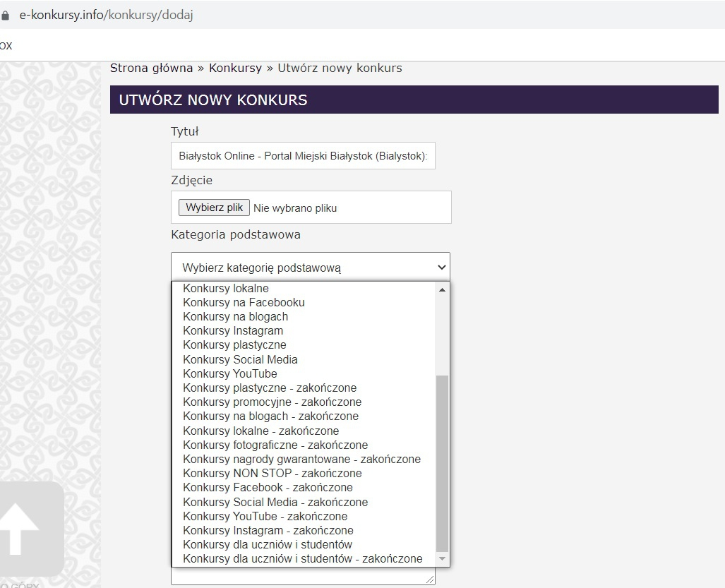Click dropdown list scroll up arrow
The height and width of the screenshot is (588, 725).
tap(443, 289)
